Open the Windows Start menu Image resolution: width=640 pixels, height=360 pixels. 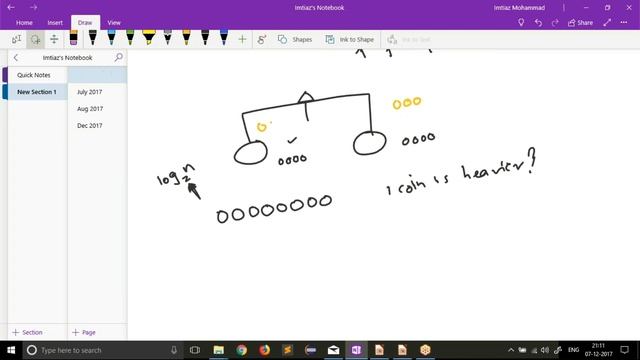(11, 350)
